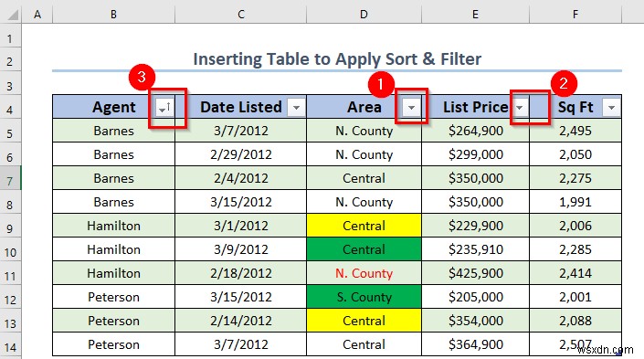Select the cell containing 2,275

pos(575,178)
